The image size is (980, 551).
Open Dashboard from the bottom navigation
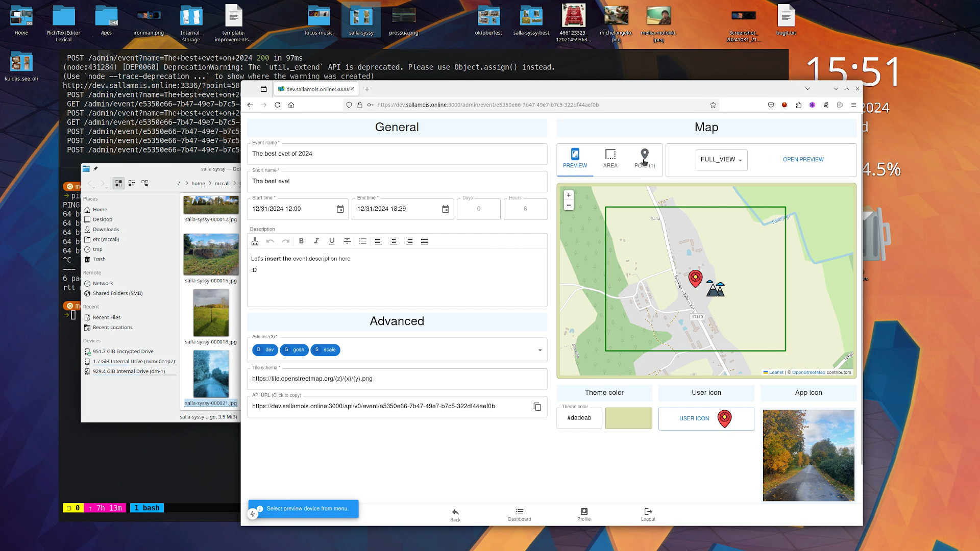[x=519, y=514]
